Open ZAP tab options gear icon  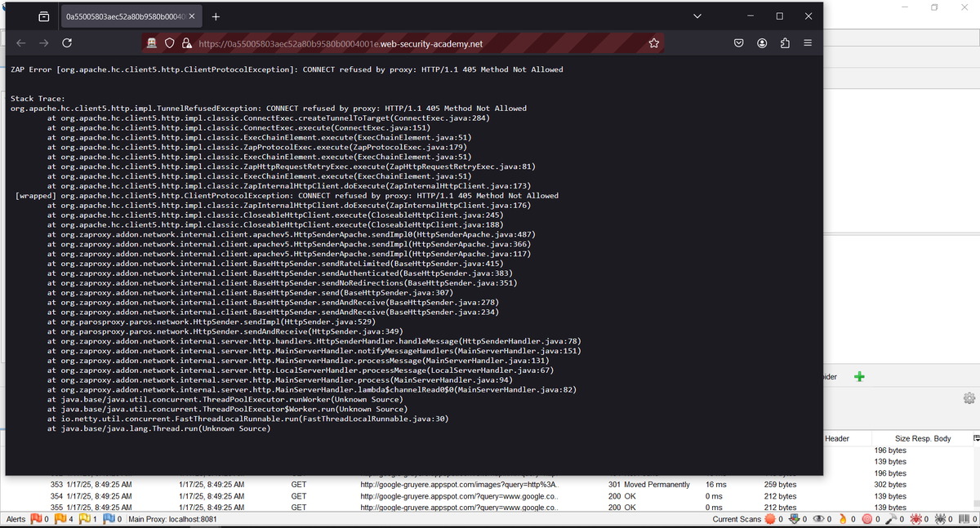[969, 397]
